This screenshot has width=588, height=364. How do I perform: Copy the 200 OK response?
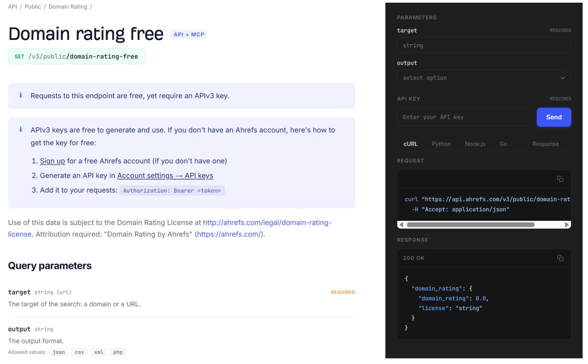point(560,258)
